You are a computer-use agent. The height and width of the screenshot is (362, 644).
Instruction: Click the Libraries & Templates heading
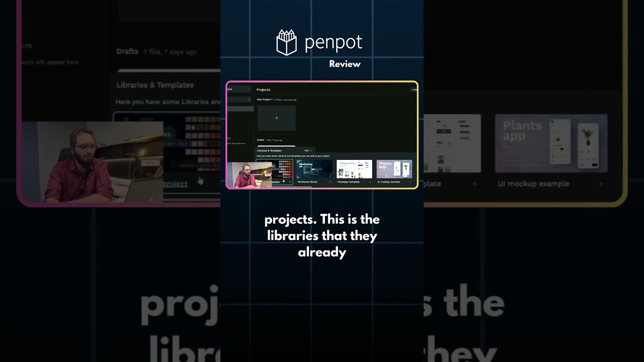269,150
